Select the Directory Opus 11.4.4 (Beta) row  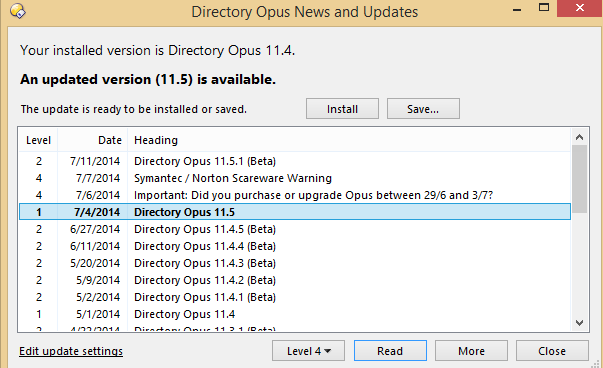point(295,246)
